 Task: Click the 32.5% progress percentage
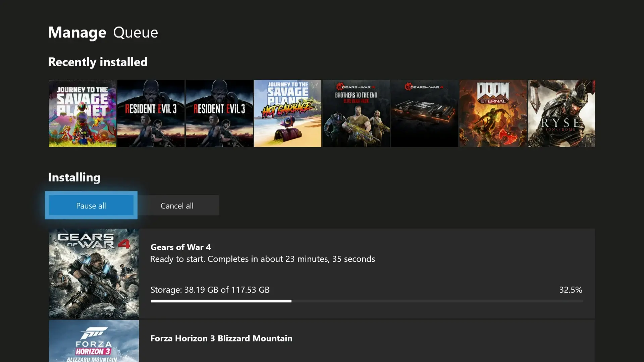tap(571, 290)
